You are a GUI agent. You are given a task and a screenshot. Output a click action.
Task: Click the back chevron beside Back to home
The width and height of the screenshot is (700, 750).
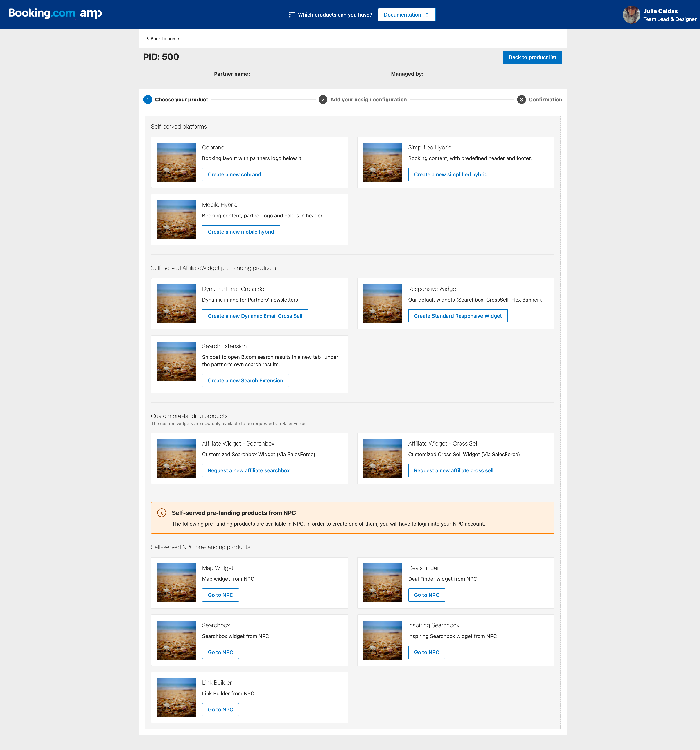[x=148, y=39]
